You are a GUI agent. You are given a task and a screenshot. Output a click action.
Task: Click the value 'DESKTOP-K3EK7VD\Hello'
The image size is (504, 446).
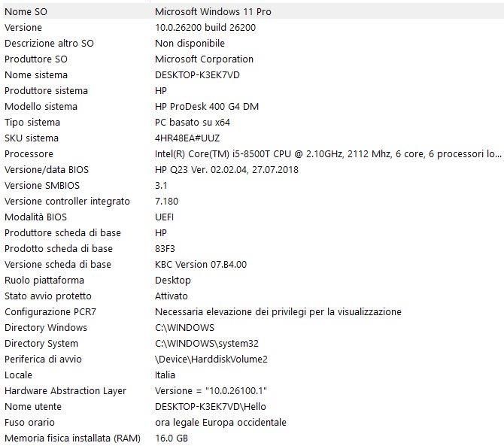tap(210, 406)
